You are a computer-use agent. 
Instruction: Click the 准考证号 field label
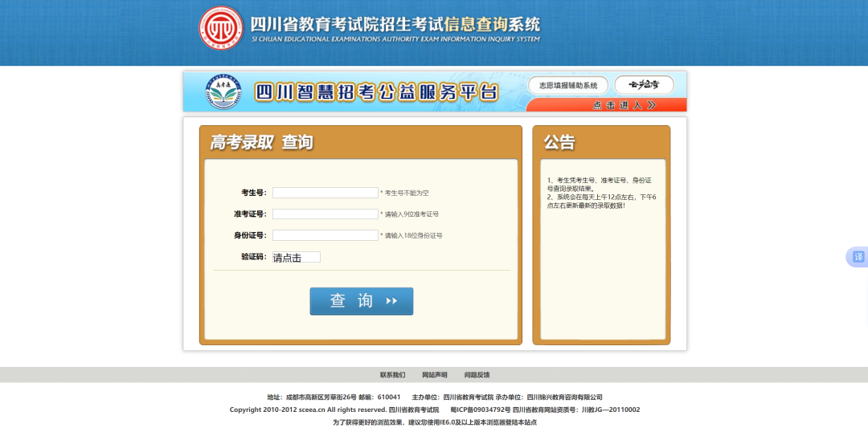point(250,214)
